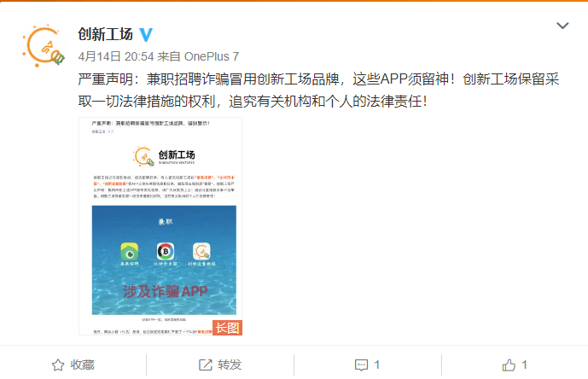Click the star icon to favorite
This screenshot has height=379, width=588.
pyautogui.click(x=58, y=364)
